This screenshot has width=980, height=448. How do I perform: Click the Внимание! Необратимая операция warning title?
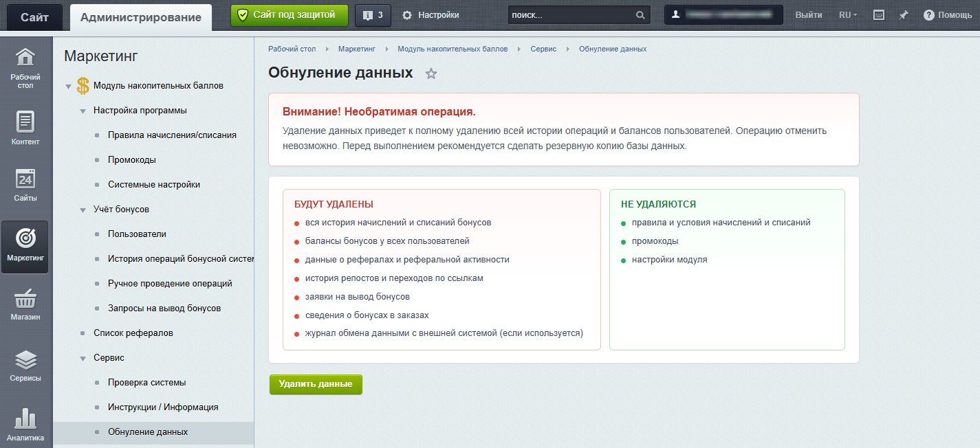[x=379, y=111]
